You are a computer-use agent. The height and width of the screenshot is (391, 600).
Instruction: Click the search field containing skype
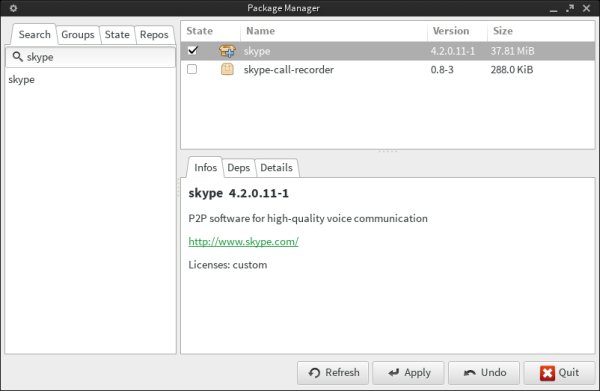(x=91, y=57)
